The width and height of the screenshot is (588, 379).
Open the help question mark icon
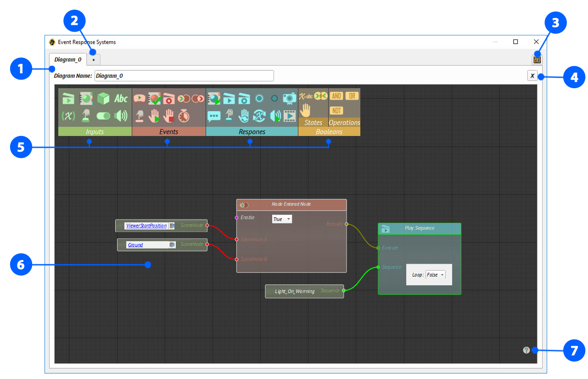[x=526, y=350]
